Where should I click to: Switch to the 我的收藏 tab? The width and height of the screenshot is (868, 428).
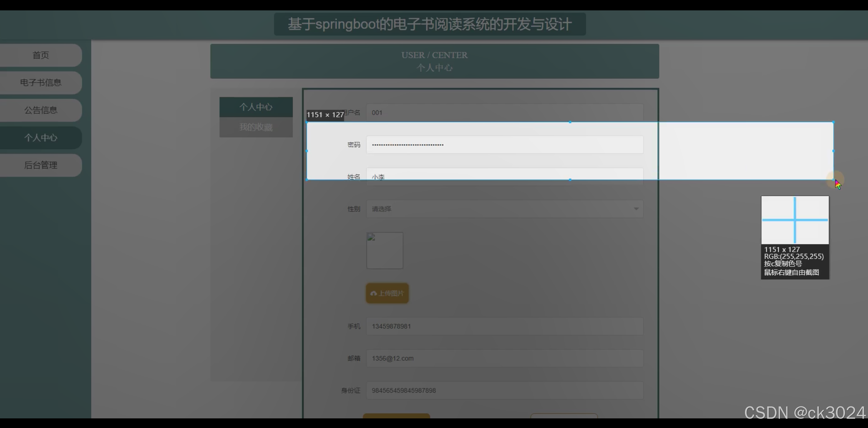(256, 127)
